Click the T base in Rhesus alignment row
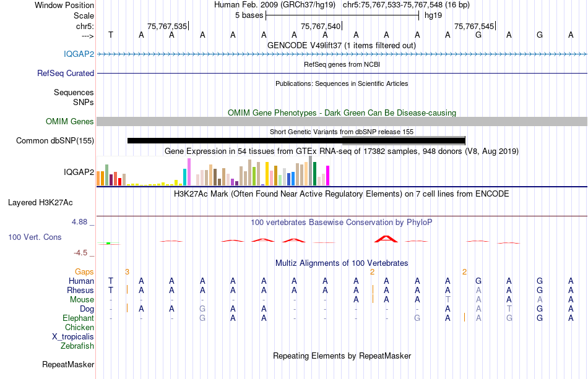The width and height of the screenshot is (588, 379). tap(111, 290)
